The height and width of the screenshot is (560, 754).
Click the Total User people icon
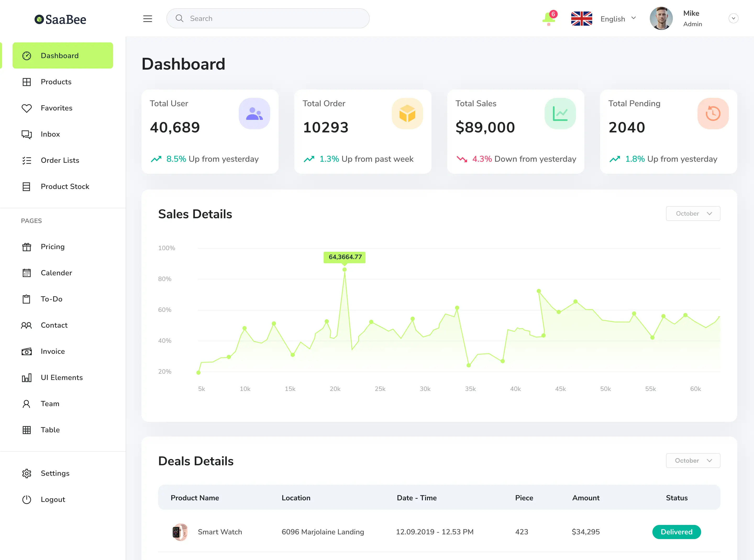click(x=254, y=114)
